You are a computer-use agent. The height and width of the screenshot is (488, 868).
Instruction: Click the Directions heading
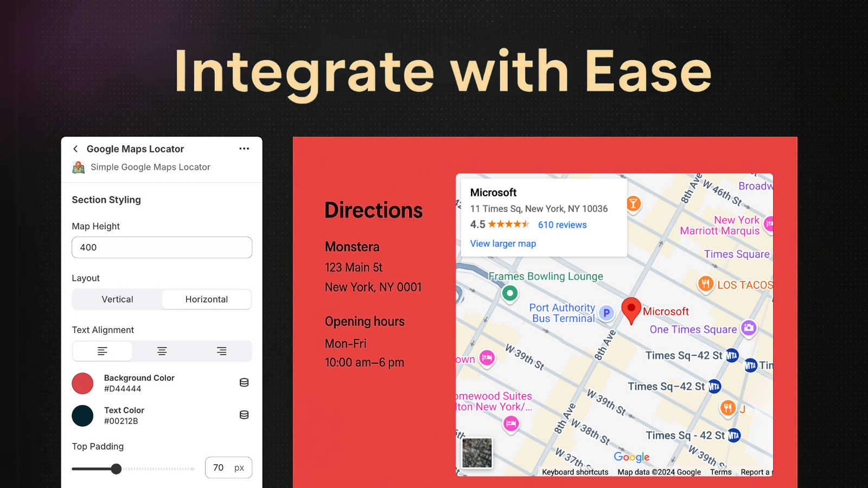373,210
